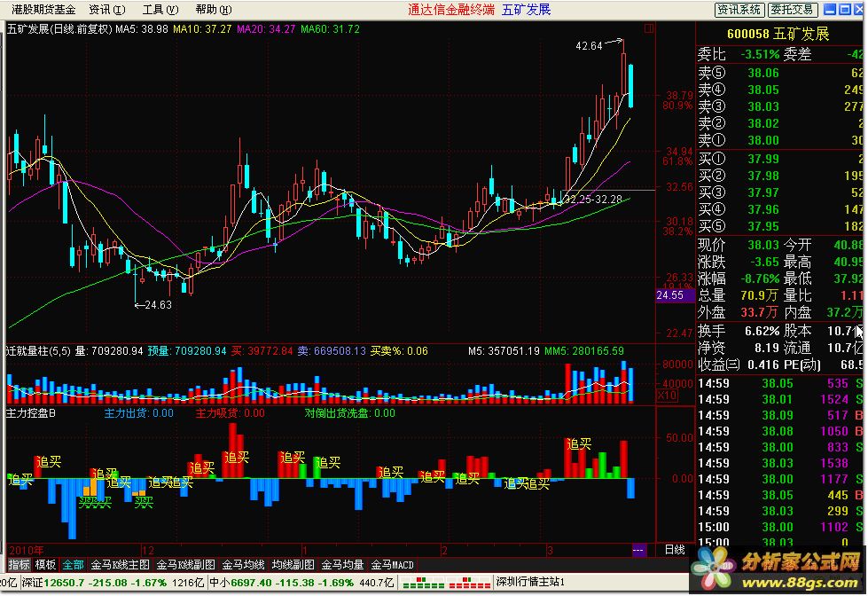The width and height of the screenshot is (868, 596).
Task: Open the 帮助(H) menu
Action: [214, 10]
